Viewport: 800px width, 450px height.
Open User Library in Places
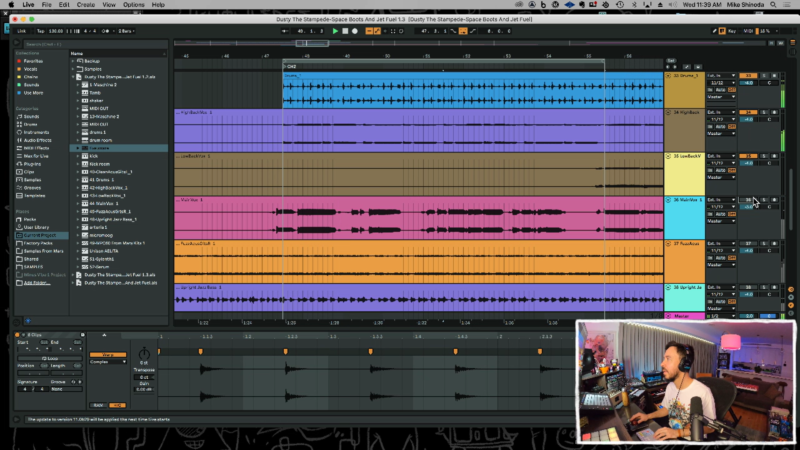click(39, 227)
